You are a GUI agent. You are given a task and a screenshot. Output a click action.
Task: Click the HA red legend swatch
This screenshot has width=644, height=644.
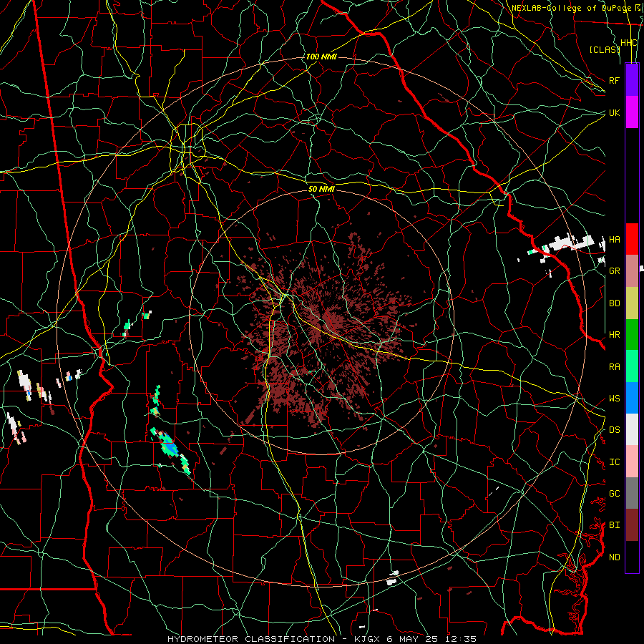coord(632,239)
